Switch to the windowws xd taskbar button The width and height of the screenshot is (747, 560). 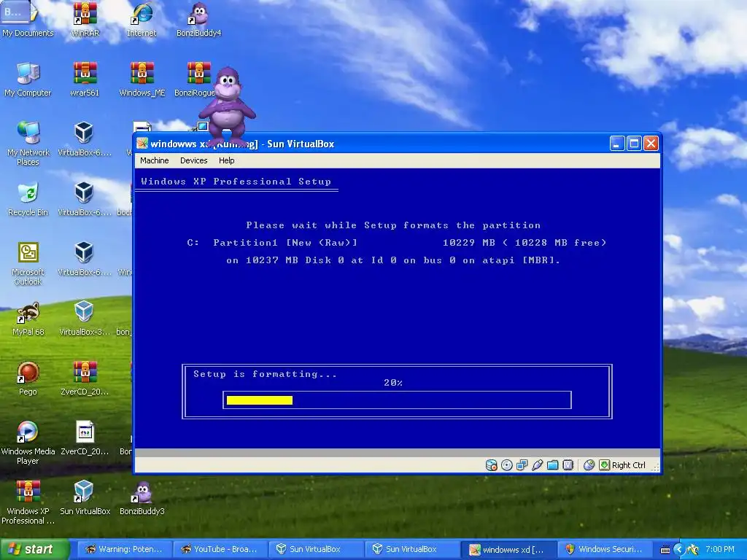[x=508, y=549]
